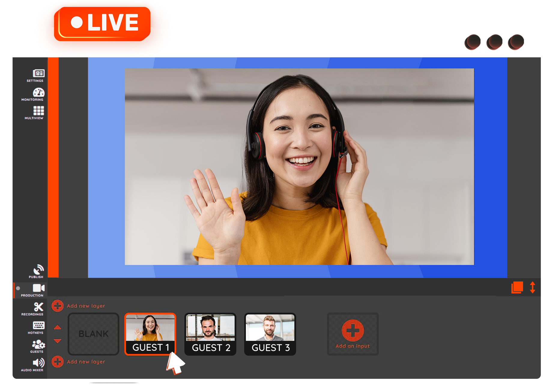Open the Hotkeys keyboard icon
Screen dimensions: 545x392
38,325
